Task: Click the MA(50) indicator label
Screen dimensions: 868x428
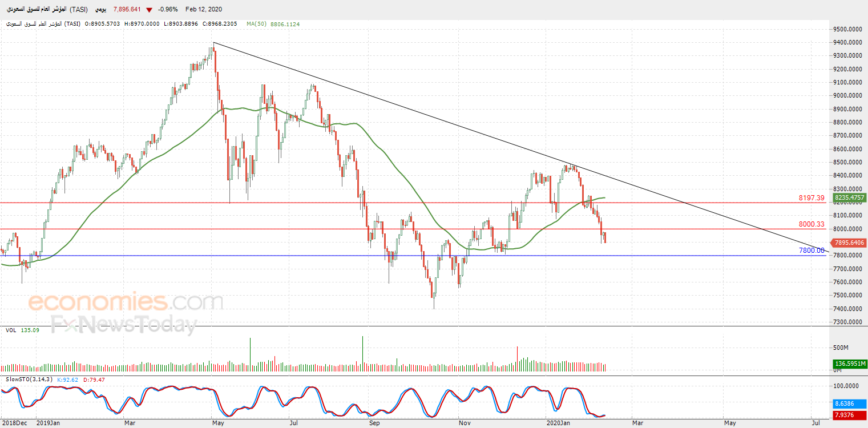Action: point(257,24)
